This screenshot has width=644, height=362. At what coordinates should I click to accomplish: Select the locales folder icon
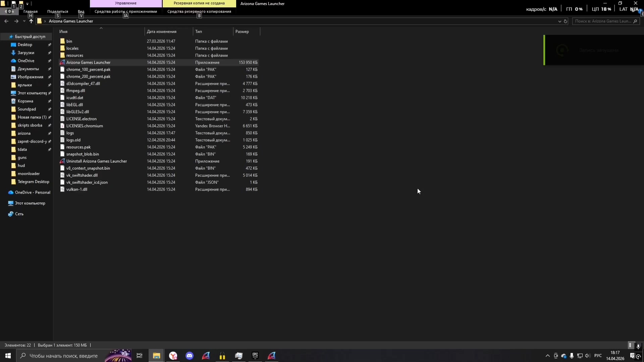(62, 48)
